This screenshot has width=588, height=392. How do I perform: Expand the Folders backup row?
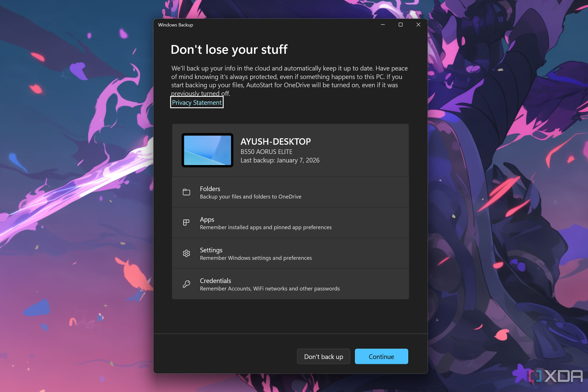290,192
